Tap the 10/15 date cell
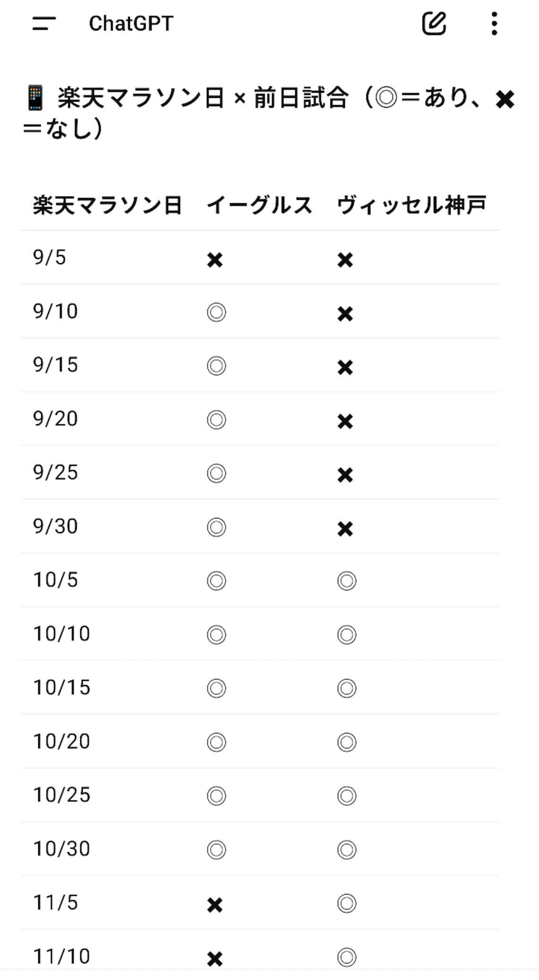Viewport: 539px width, 980px height. (61, 688)
